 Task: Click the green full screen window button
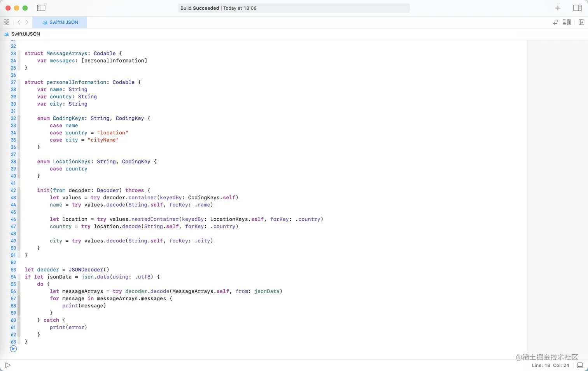coord(25,8)
